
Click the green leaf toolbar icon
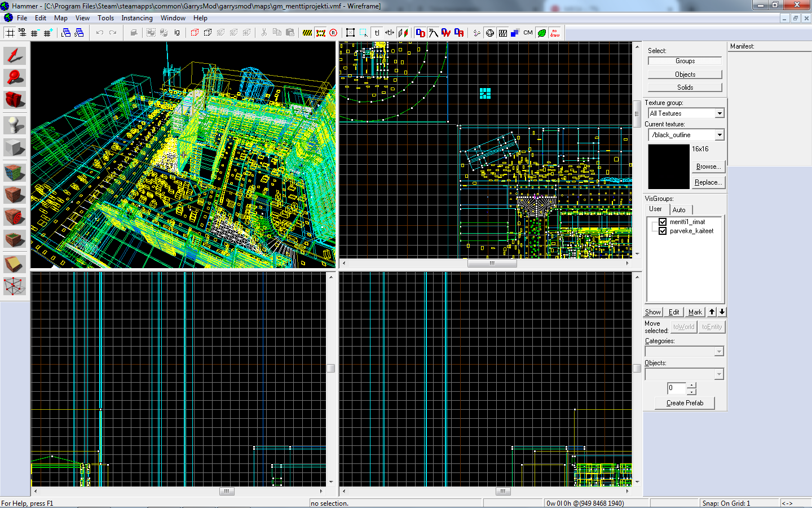[541, 33]
